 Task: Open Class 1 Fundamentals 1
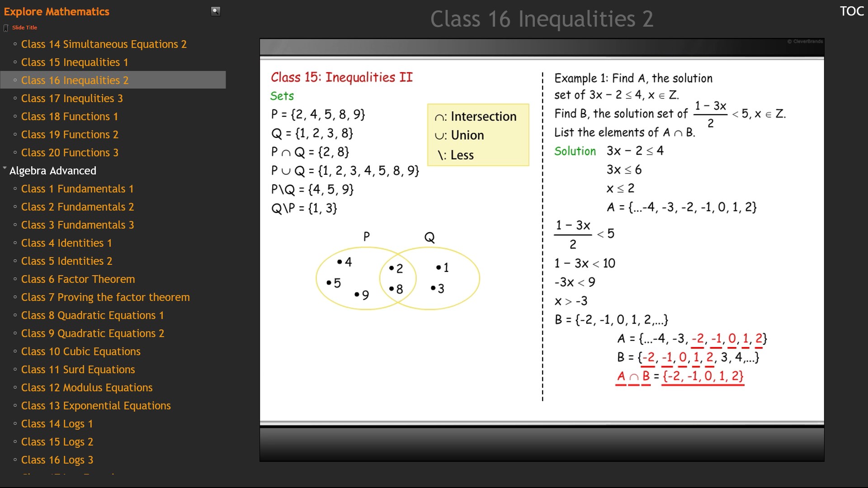pos(77,189)
